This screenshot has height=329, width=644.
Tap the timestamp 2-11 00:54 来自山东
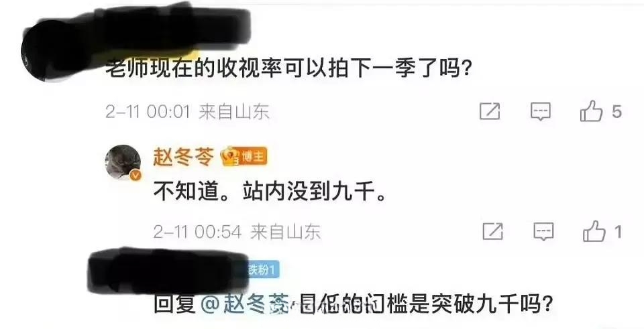237,233
